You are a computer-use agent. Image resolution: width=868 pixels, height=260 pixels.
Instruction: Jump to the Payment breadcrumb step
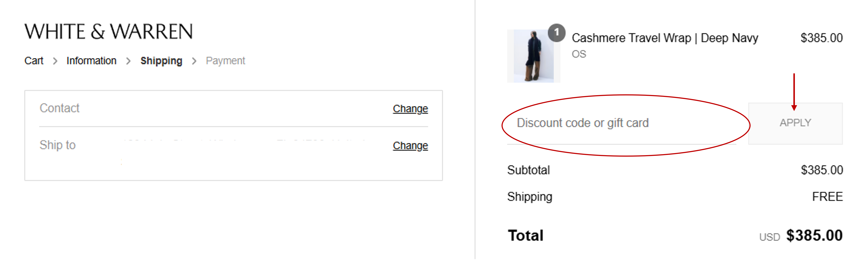tap(225, 61)
